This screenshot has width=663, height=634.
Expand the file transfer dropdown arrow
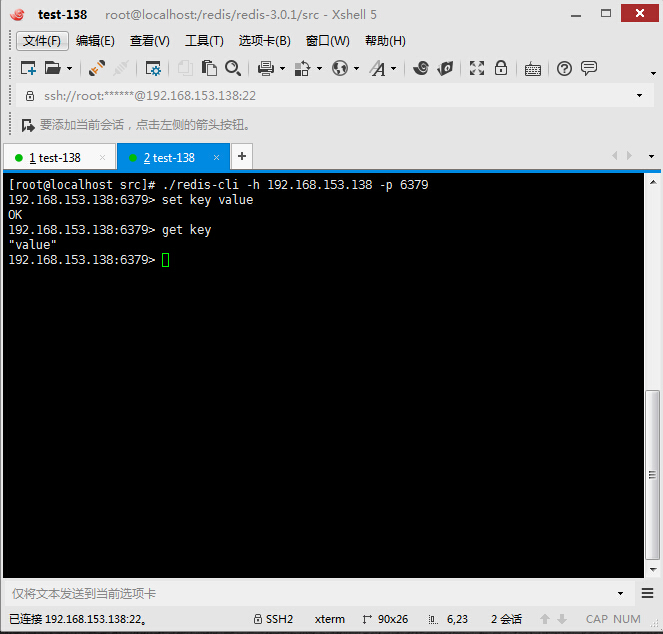[x=319, y=69]
